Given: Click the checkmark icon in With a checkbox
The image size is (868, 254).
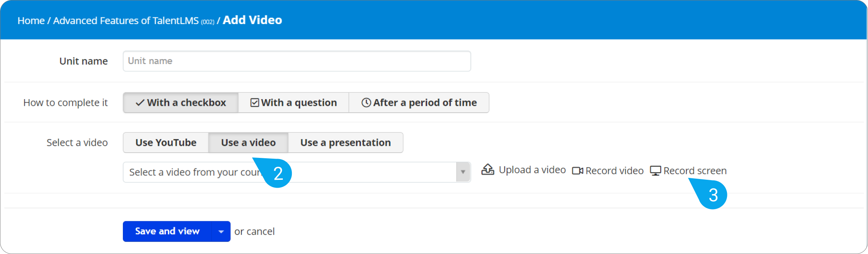Looking at the screenshot, I should (x=140, y=103).
